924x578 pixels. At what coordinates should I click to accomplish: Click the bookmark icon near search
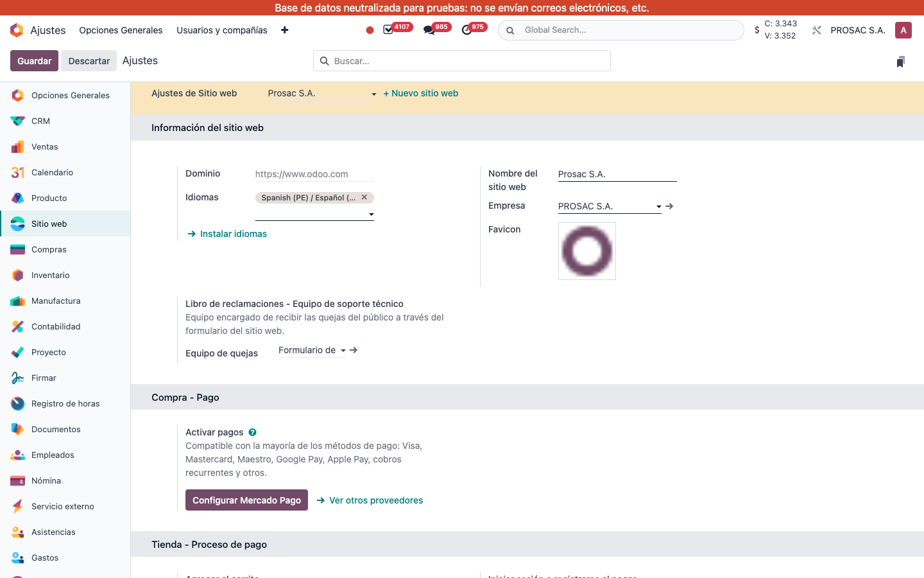pyautogui.click(x=900, y=62)
